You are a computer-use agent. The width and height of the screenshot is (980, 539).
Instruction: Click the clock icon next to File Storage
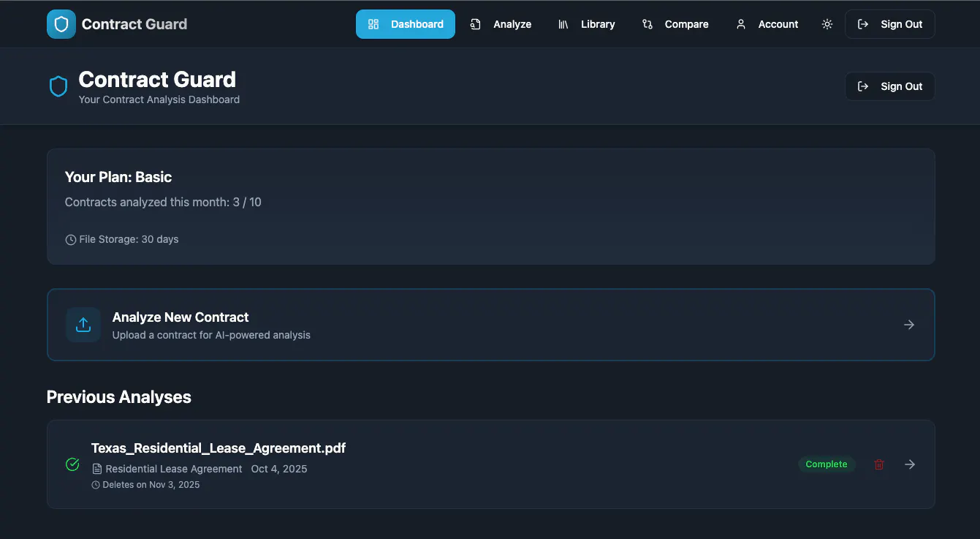71,240
